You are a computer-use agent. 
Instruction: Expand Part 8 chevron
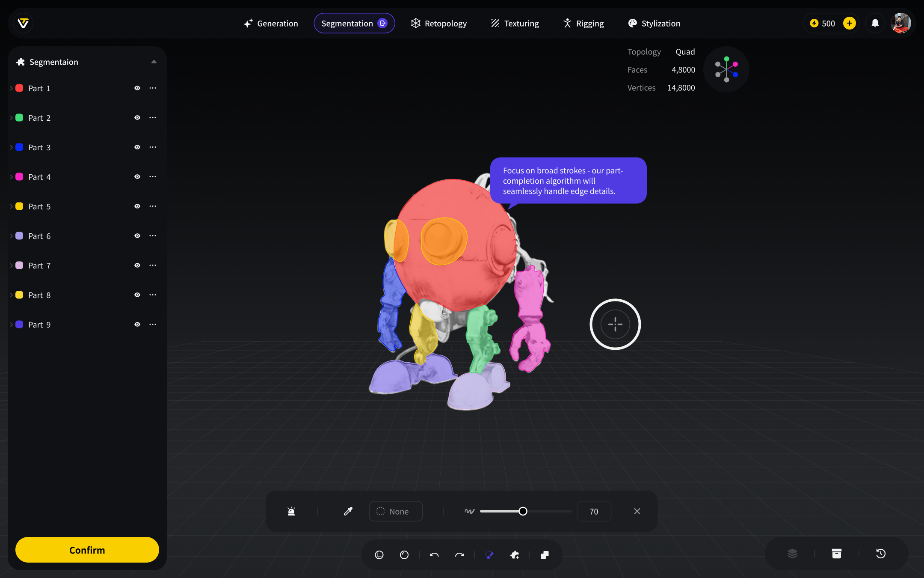11,295
